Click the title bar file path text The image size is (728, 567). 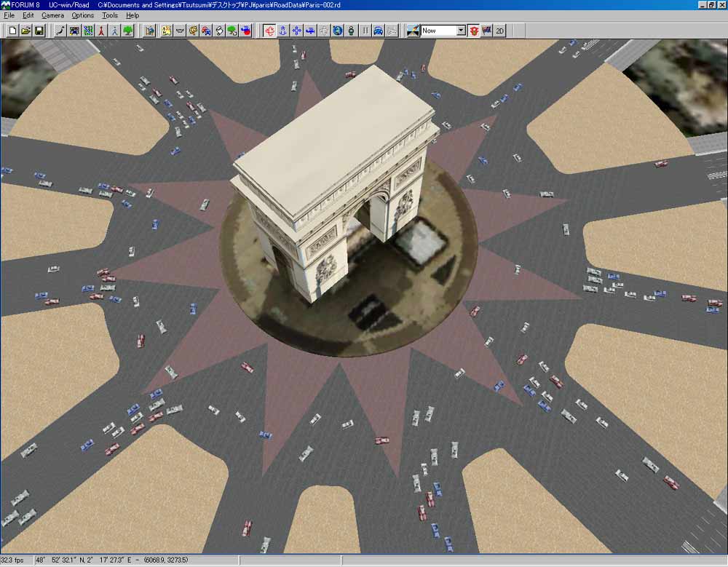tap(219, 5)
